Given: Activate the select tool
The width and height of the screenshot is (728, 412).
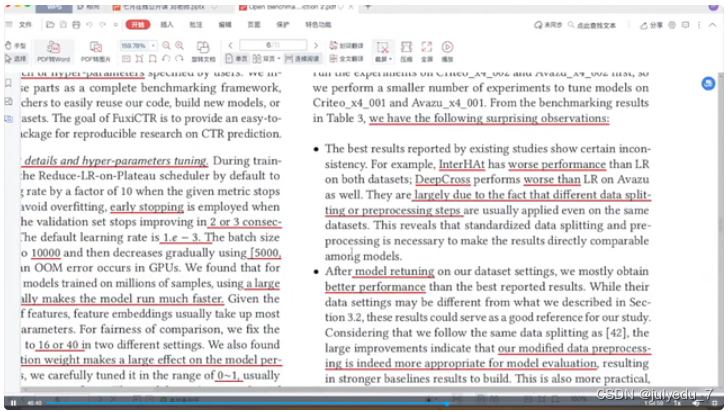Looking at the screenshot, I should coord(15,59).
